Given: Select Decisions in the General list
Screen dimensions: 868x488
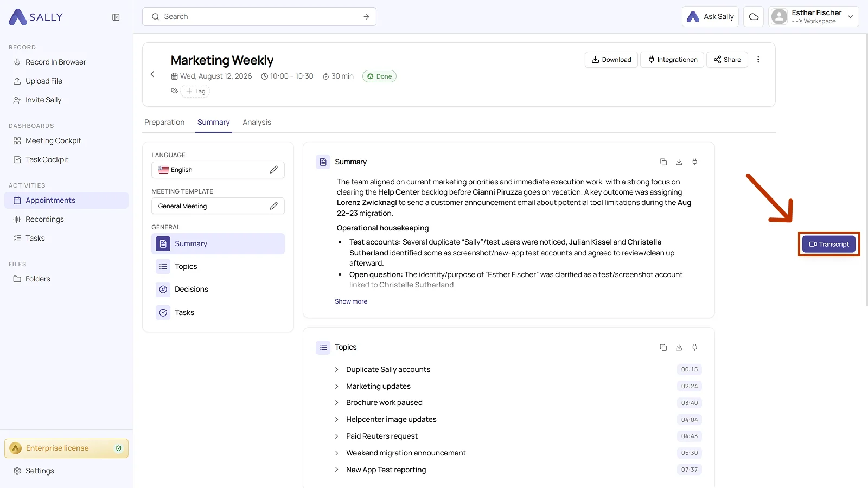Looking at the screenshot, I should click(218, 290).
